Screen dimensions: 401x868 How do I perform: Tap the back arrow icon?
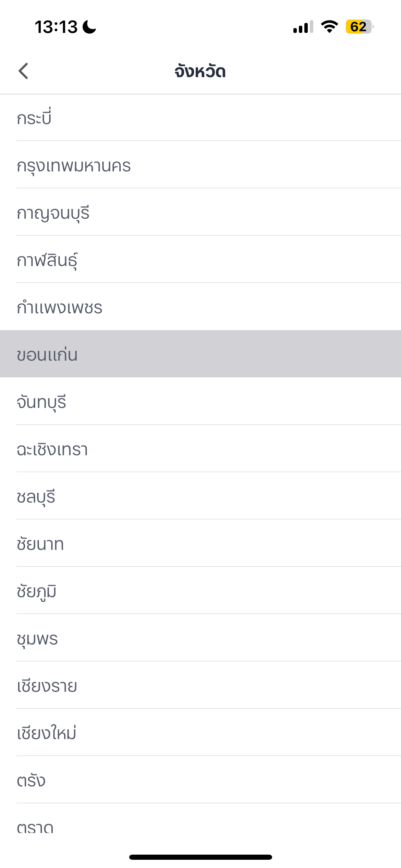point(23,71)
